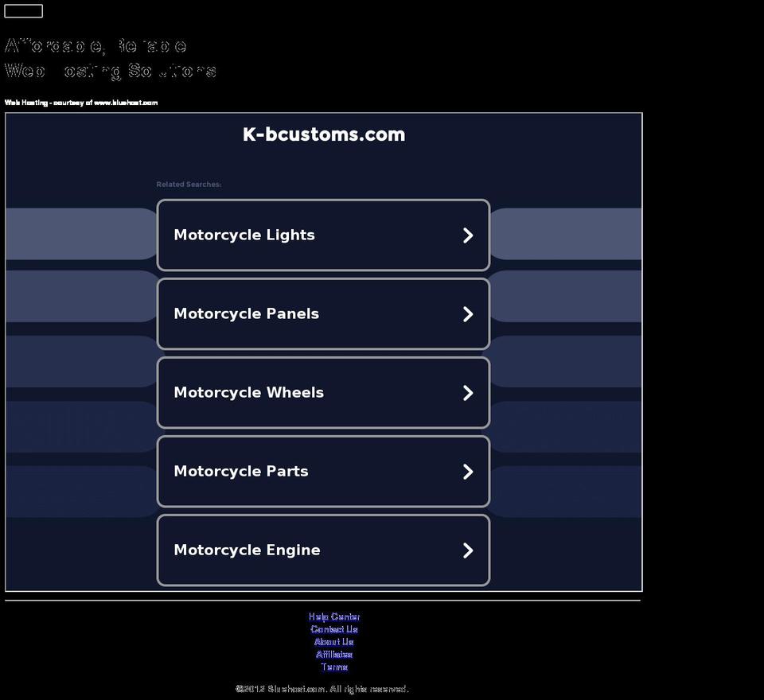Click the Affordable, Reliable Web Hosting Solutions banner

pos(110,58)
